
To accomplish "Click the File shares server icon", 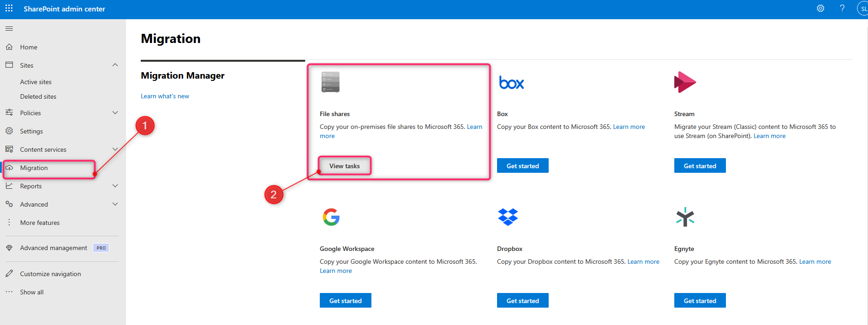I will 330,82.
